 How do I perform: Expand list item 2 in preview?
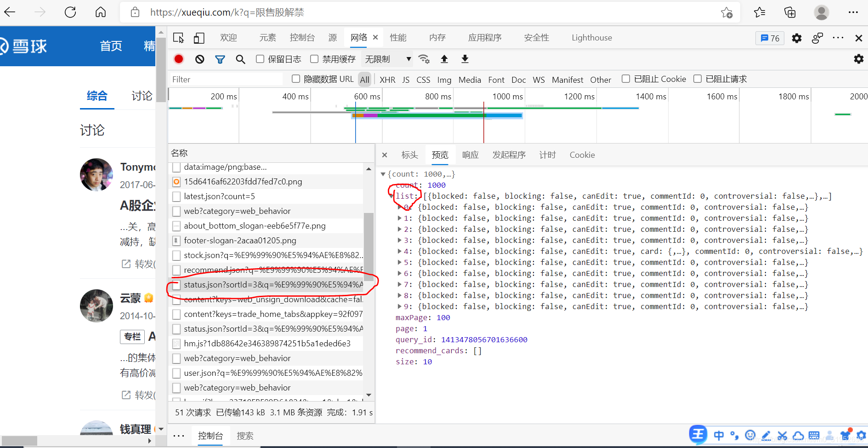click(399, 229)
